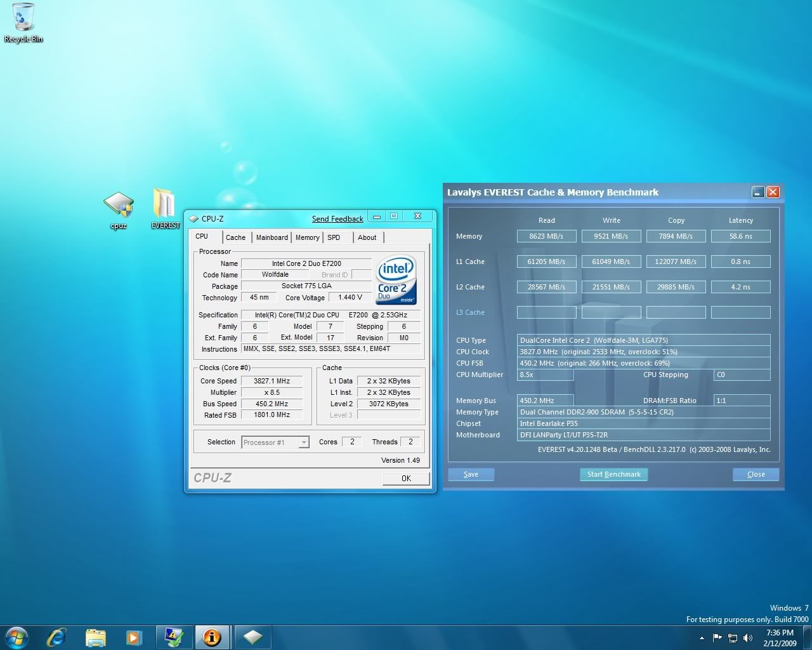Open Windows Media Player from the taskbar
Image resolution: width=812 pixels, height=650 pixels.
(x=133, y=637)
